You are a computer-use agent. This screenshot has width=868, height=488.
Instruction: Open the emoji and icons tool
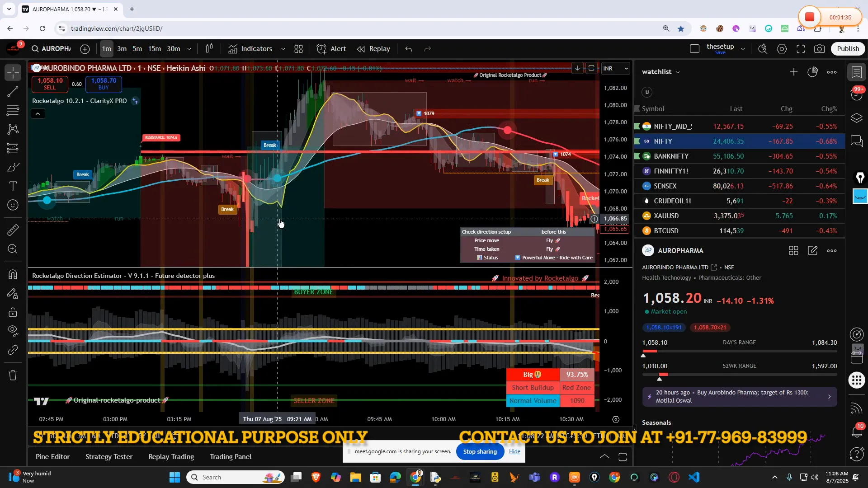tap(13, 205)
